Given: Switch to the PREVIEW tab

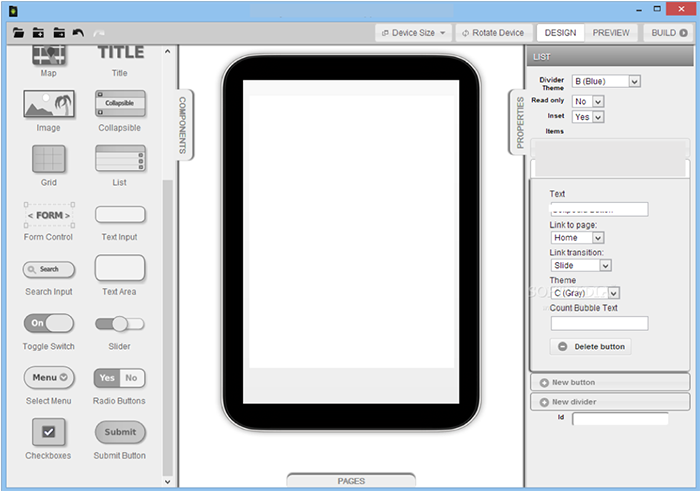Looking at the screenshot, I should 611,33.
